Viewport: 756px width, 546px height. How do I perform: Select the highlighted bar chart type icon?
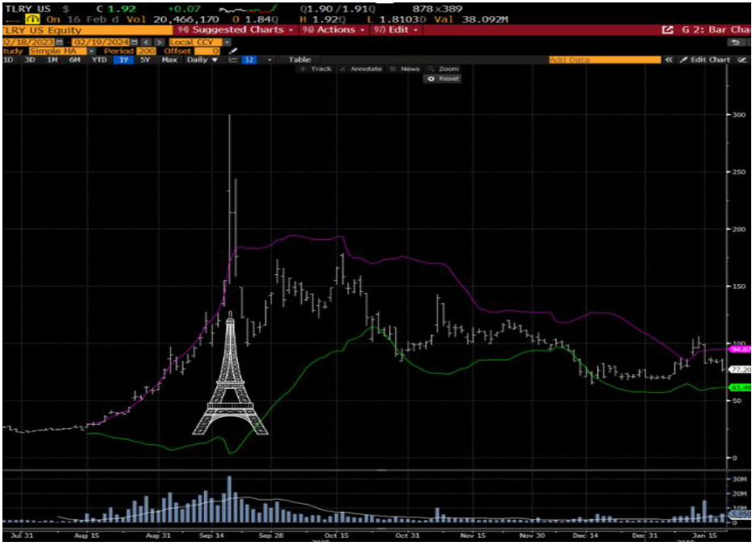click(x=250, y=60)
